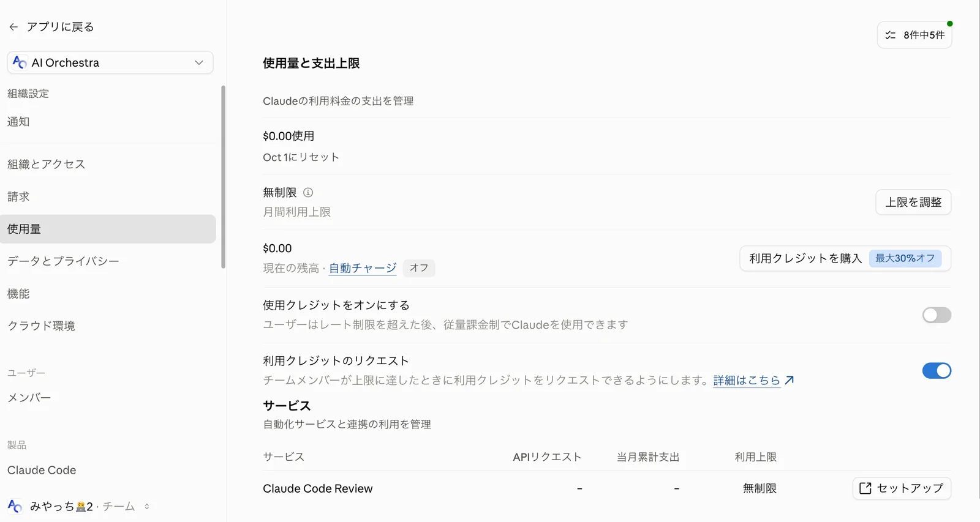980x522 pixels.
Task: Click 無制限 value in Claude Code Review row
Action: click(759, 488)
